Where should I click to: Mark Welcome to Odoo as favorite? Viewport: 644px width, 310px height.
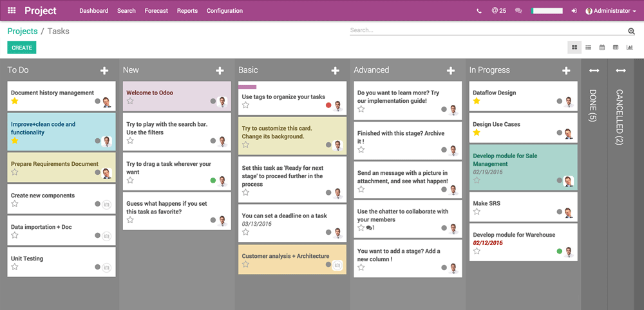[x=130, y=102]
